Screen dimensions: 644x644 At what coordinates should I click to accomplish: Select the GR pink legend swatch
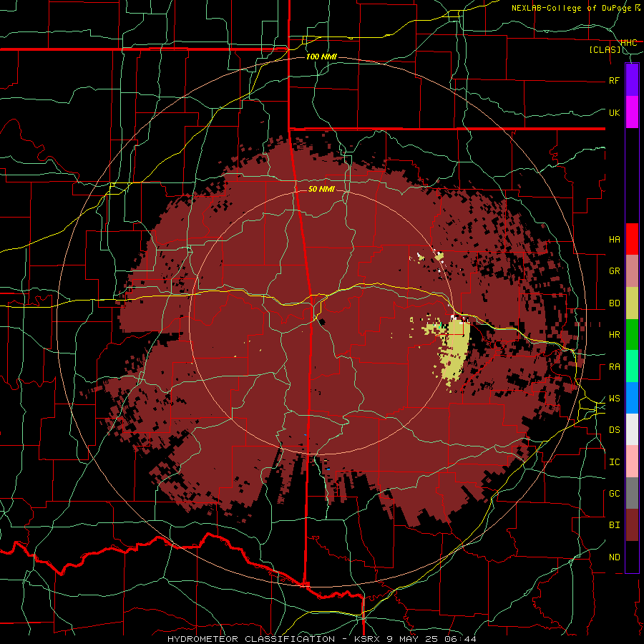click(632, 271)
